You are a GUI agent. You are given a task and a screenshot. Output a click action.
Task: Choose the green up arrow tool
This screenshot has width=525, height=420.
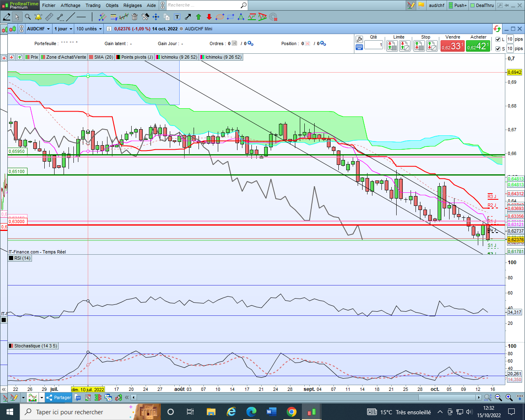point(199,17)
